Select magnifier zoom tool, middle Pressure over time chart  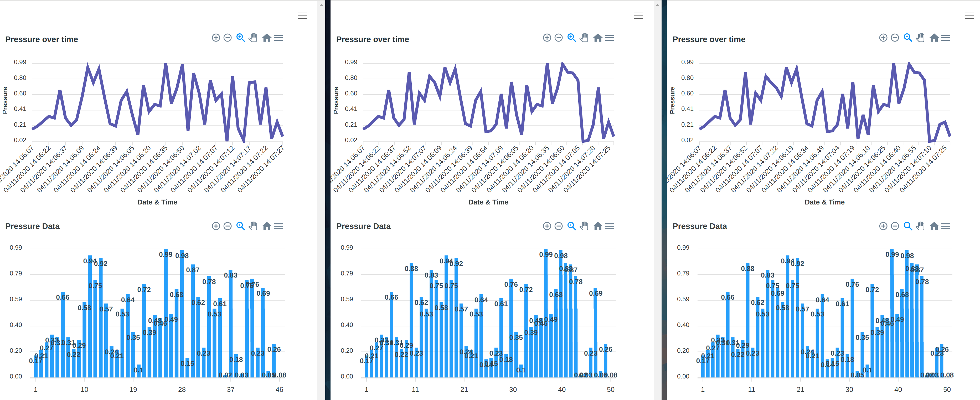(571, 38)
